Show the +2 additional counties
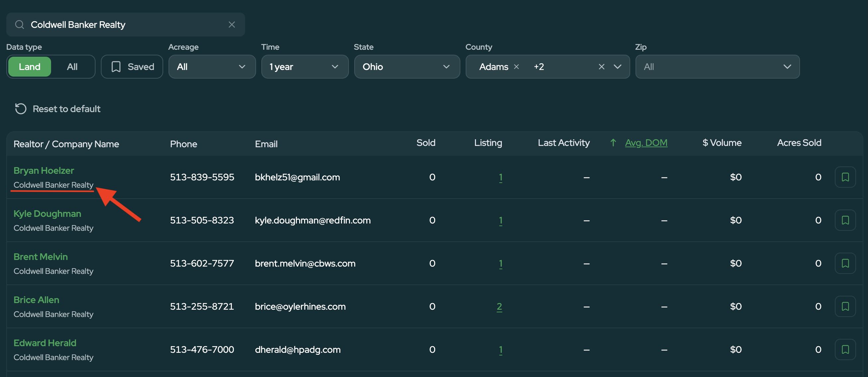This screenshot has width=868, height=377. click(x=539, y=67)
